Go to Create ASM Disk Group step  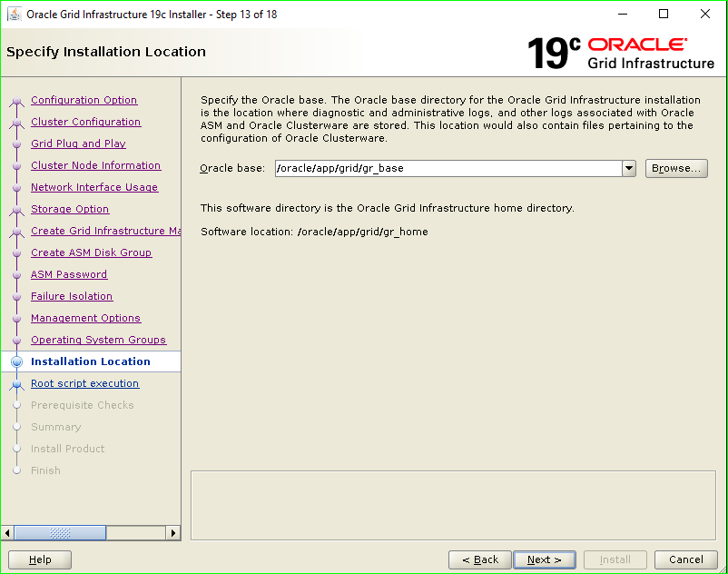pyautogui.click(x=91, y=253)
